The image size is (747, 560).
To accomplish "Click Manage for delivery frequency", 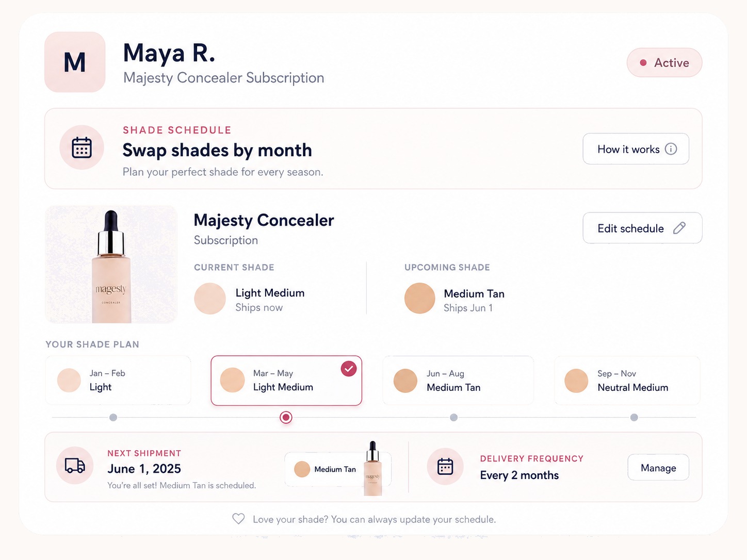I will coord(658,467).
